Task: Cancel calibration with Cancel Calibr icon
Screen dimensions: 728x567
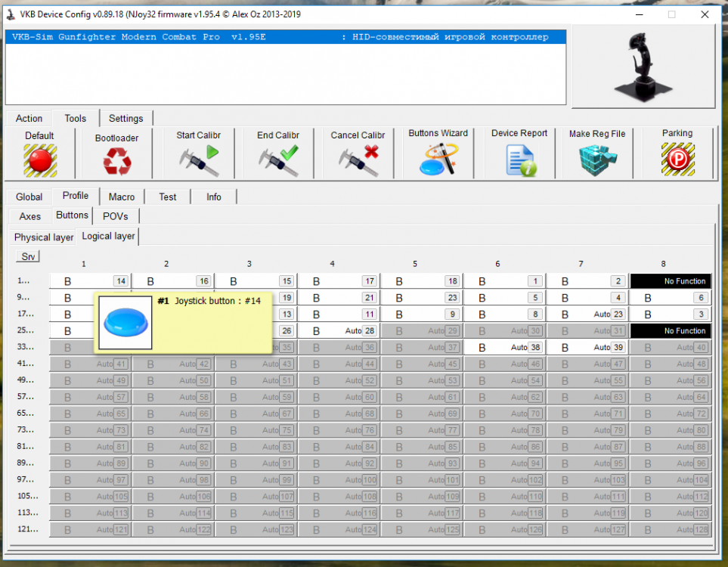Action: (358, 160)
